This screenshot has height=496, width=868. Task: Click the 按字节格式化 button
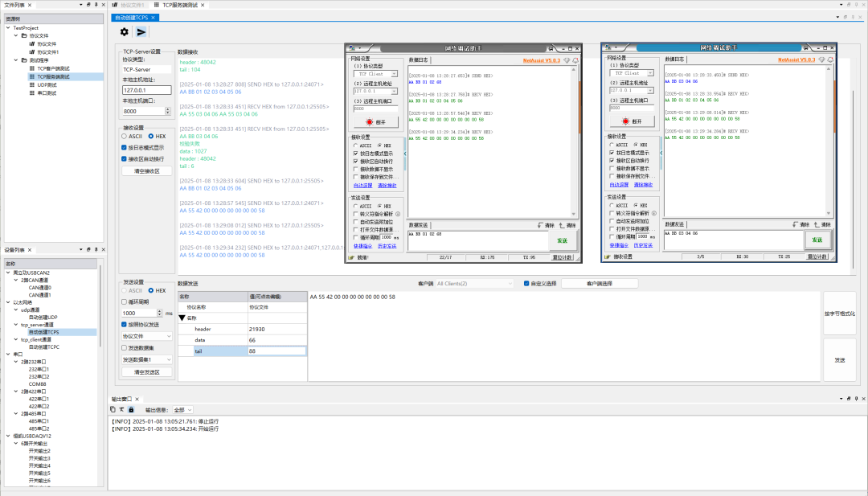coord(840,314)
